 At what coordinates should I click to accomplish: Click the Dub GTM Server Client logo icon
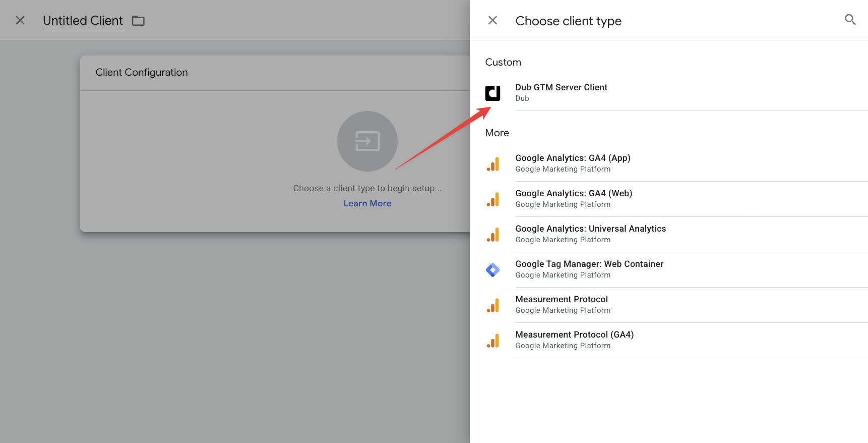click(x=492, y=93)
